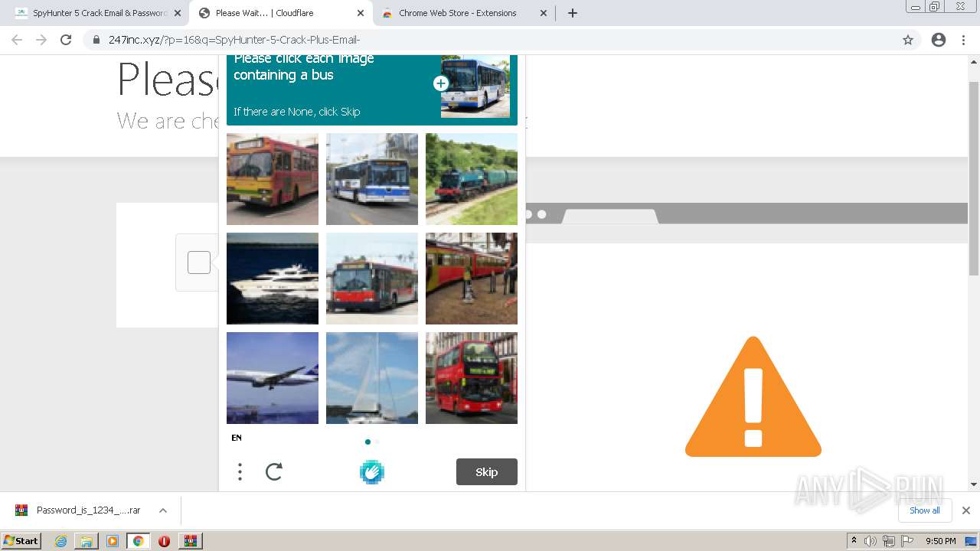The height and width of the screenshot is (551, 980).
Task: Select the red and white city bus image
Action: [372, 279]
